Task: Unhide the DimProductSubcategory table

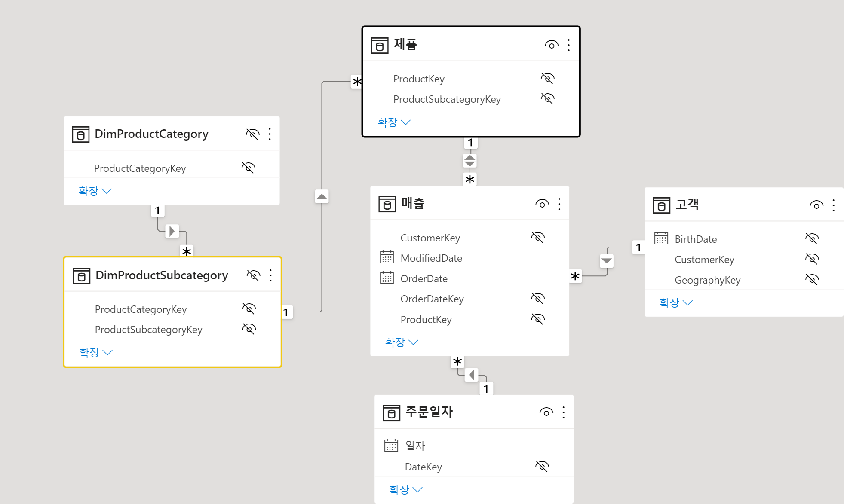Action: 253,275
